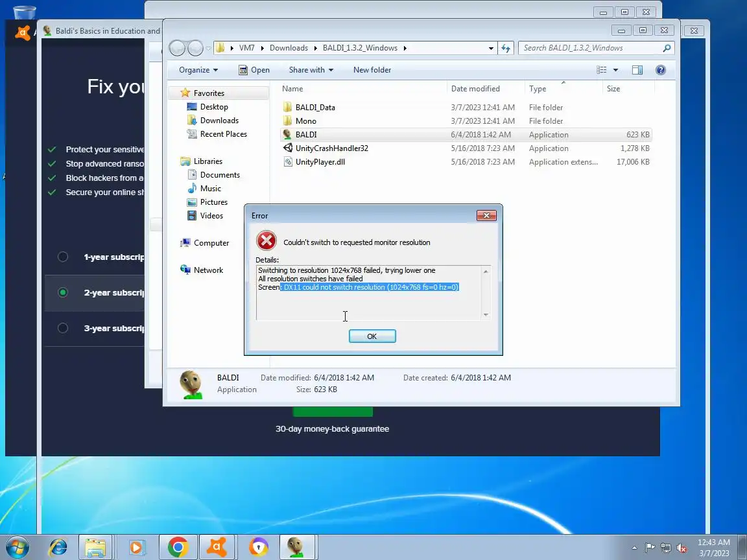Launch Internet Explorer from taskbar

[x=58, y=548]
